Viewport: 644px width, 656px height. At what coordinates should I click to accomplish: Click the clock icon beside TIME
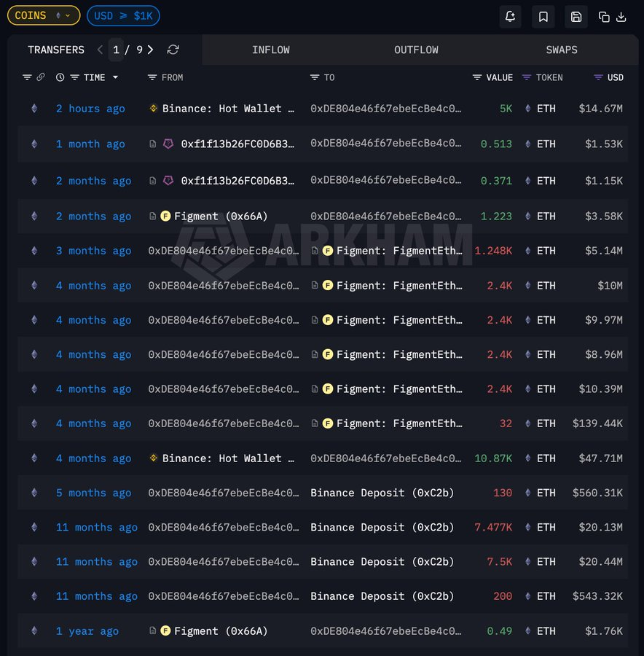60,77
